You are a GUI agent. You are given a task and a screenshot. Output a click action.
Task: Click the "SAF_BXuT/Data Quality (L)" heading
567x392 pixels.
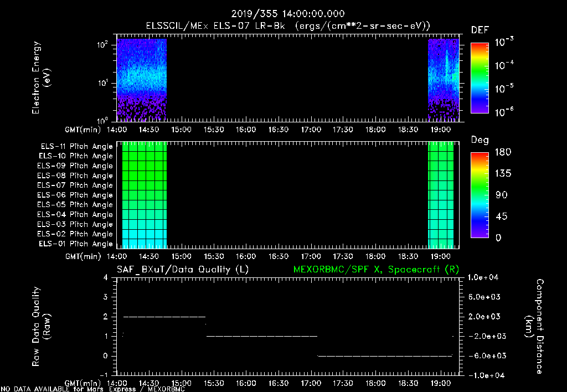click(183, 270)
